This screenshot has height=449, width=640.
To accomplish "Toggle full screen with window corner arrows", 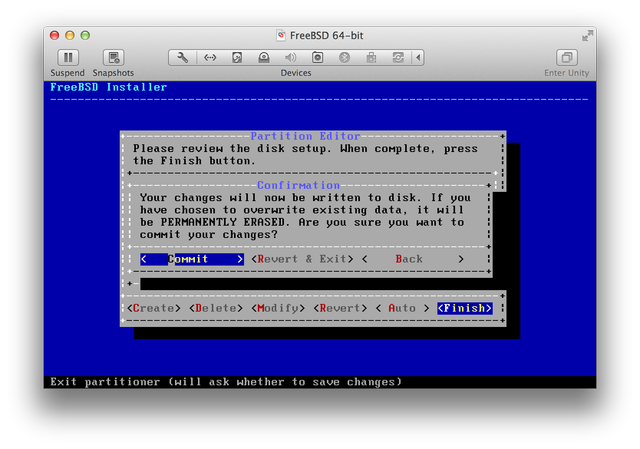I will tap(587, 36).
